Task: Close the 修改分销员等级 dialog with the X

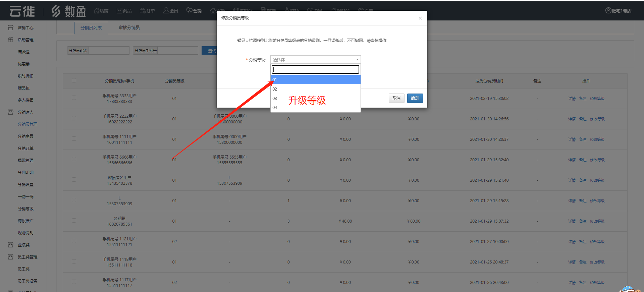Action: [420, 18]
